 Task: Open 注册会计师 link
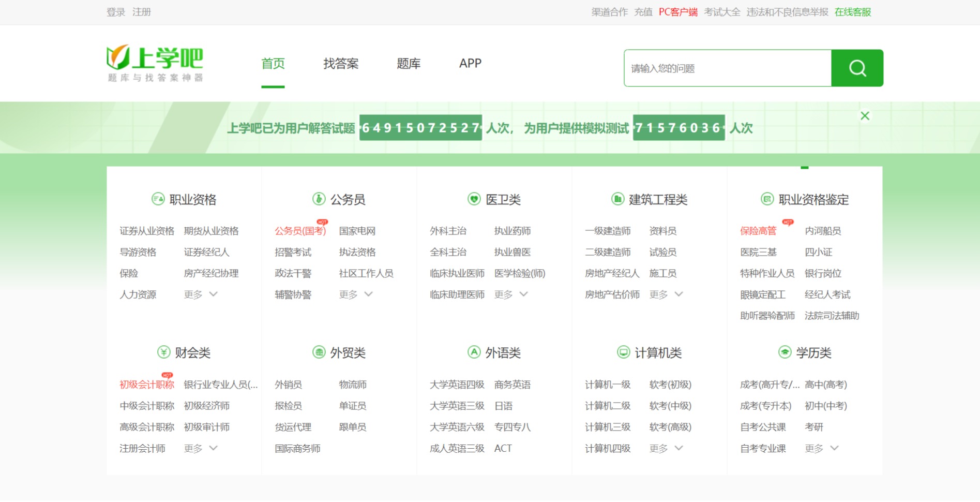click(x=142, y=448)
